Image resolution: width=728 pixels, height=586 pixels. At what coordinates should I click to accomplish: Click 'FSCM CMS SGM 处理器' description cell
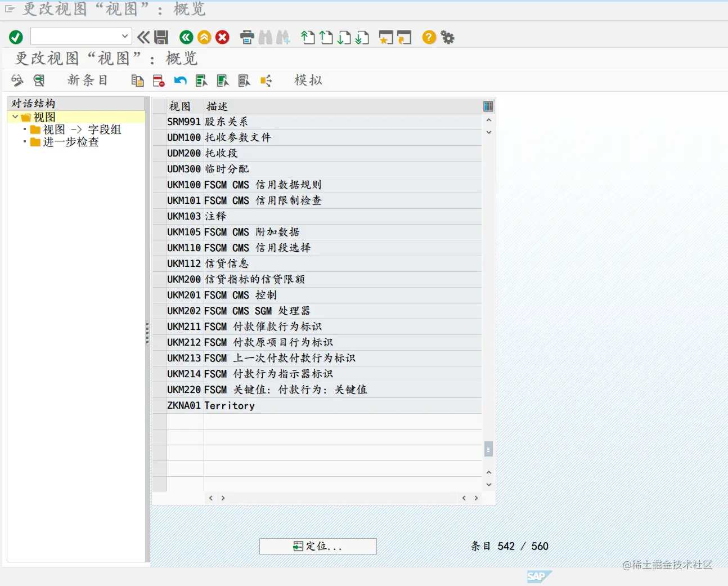tap(343, 311)
